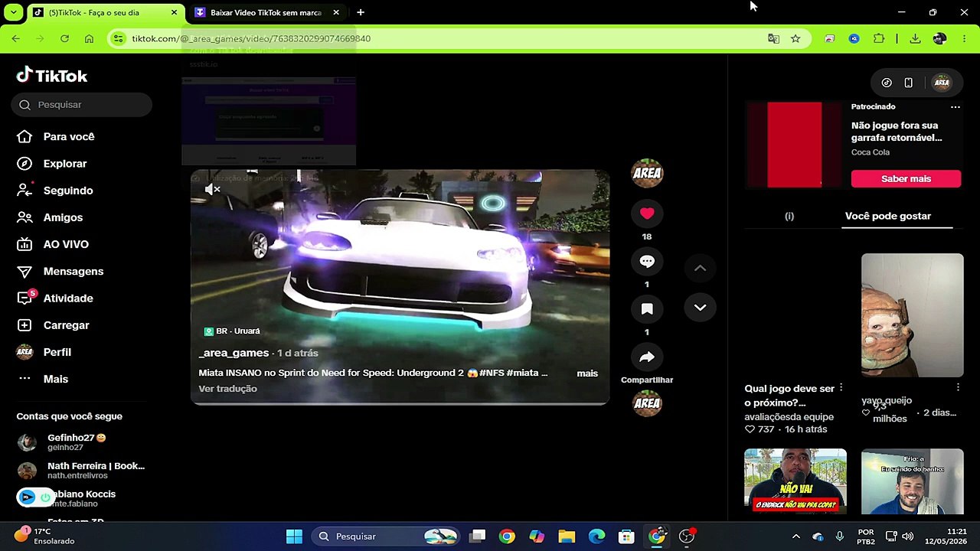Bookmark this page with the star icon
The height and width of the screenshot is (551, 980).
[795, 38]
